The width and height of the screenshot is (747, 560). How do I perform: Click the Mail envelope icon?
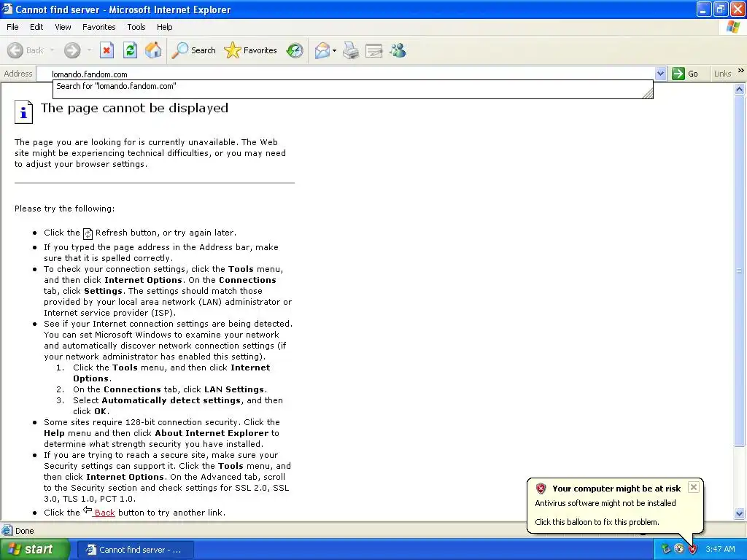pos(322,50)
